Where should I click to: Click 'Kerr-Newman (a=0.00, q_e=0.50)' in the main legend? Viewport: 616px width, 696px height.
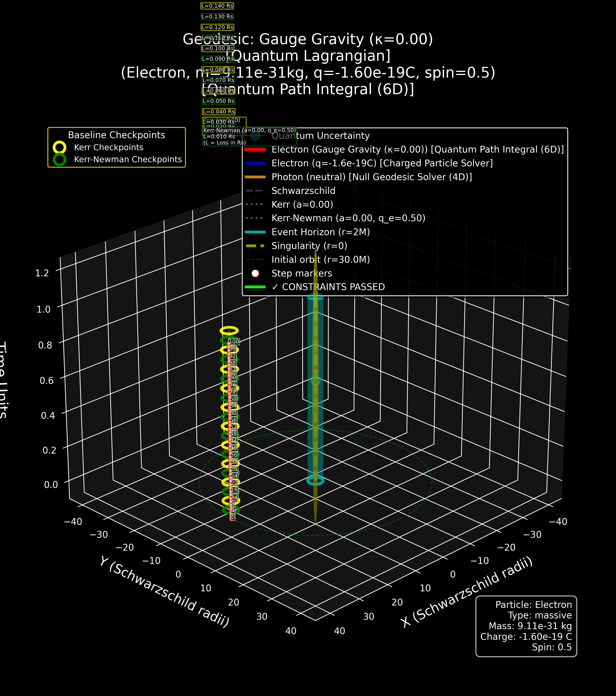[x=348, y=218]
